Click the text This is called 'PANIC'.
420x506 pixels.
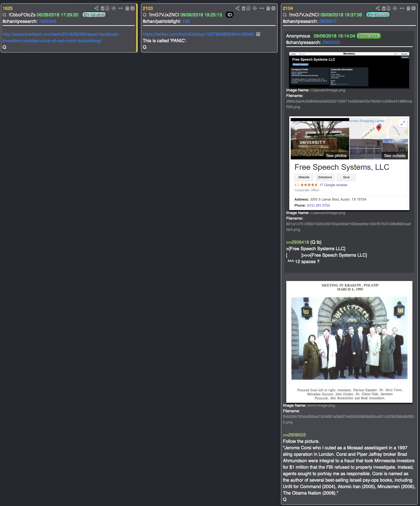click(165, 41)
